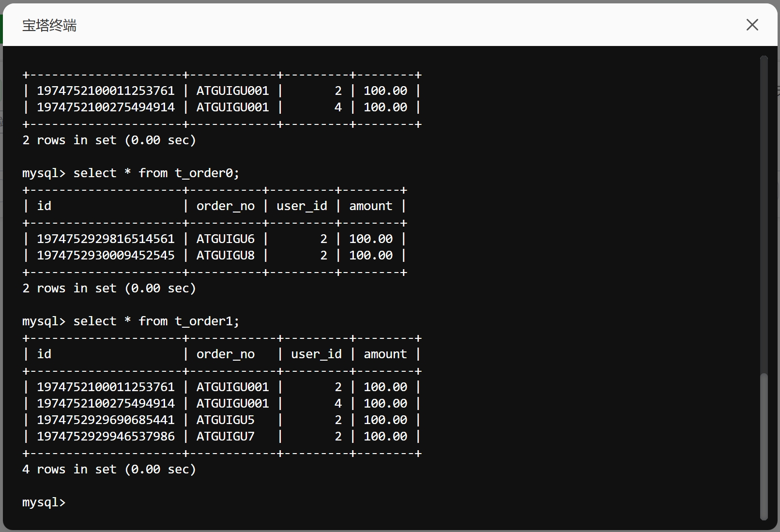
Task: Click the user_id header in the t_order0 table
Action: pyautogui.click(x=302, y=206)
